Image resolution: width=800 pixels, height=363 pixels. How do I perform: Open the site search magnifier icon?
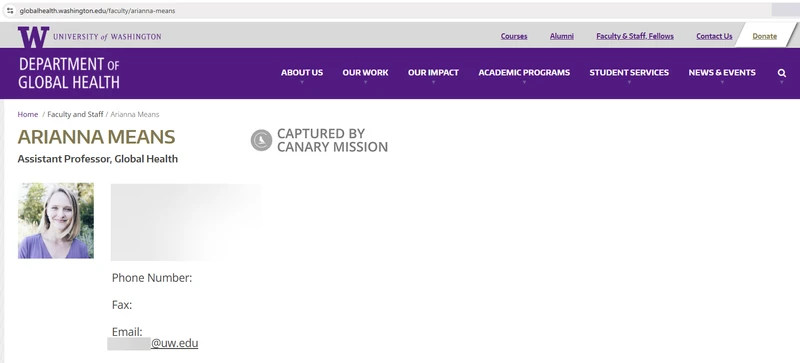tap(782, 73)
